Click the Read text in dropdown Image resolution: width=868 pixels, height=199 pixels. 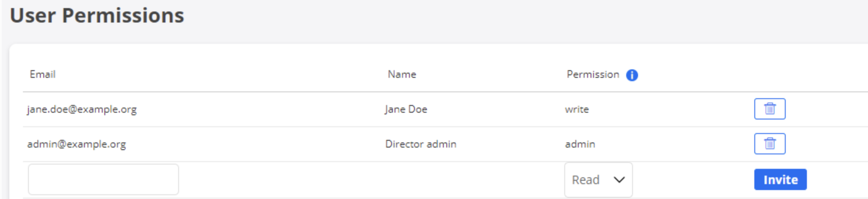click(x=585, y=180)
